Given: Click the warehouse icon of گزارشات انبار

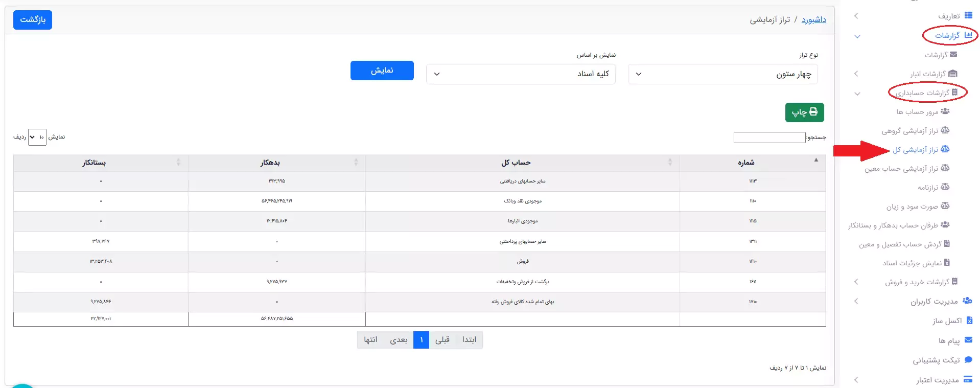Looking at the screenshot, I should pos(953,74).
